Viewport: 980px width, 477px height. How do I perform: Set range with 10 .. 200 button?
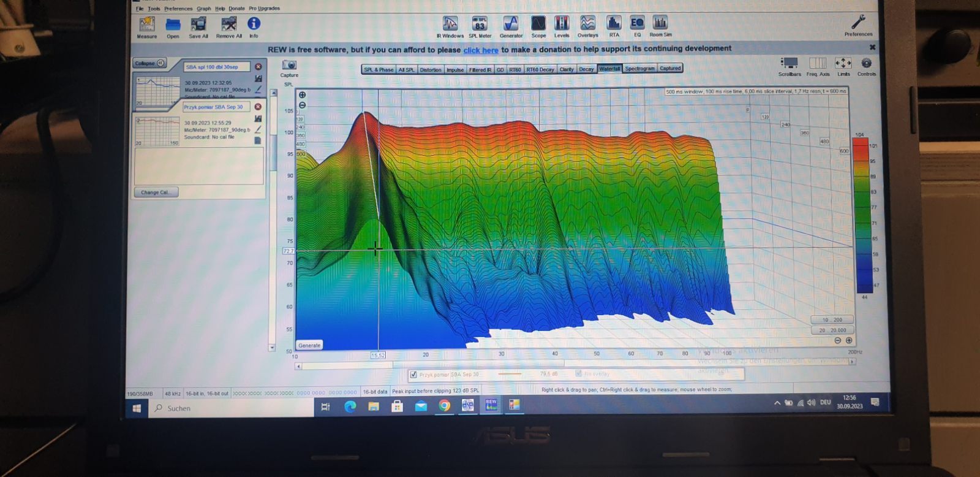click(832, 319)
